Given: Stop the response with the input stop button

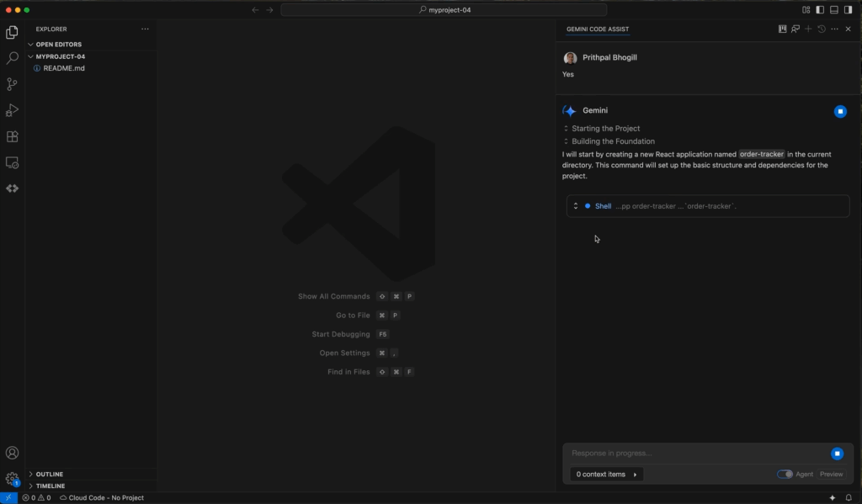Looking at the screenshot, I should tap(837, 454).
